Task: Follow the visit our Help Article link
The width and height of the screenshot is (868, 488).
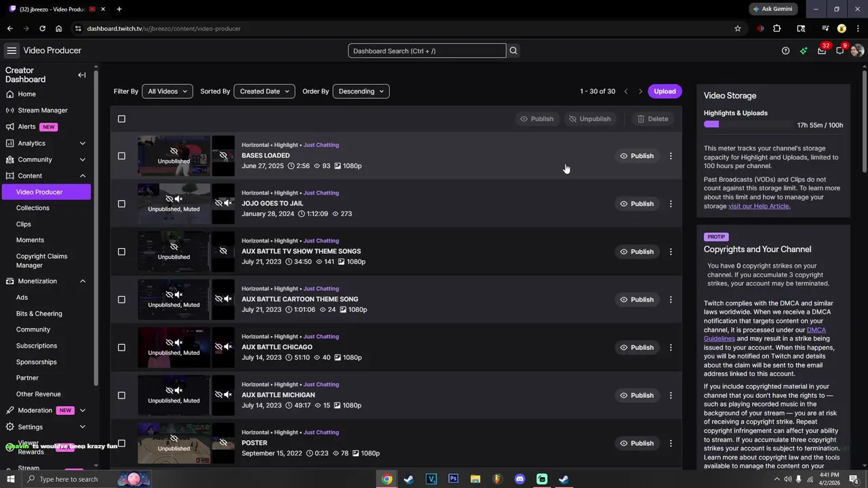Action: tap(759, 206)
